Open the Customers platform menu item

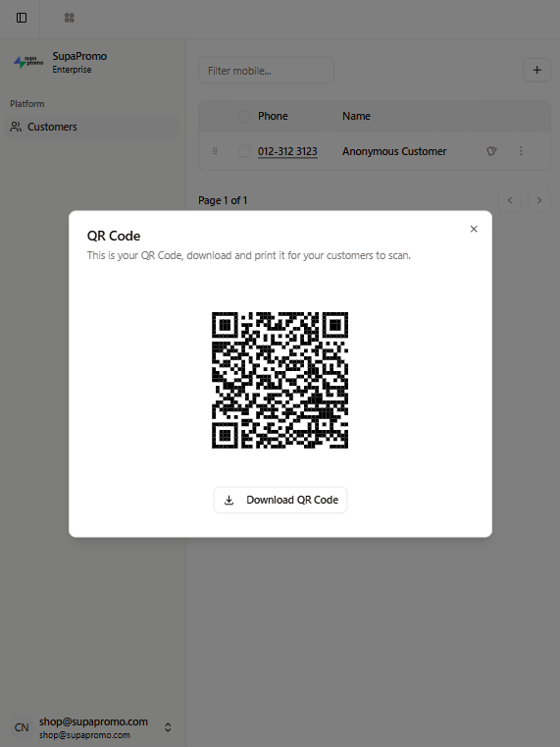(x=92, y=127)
